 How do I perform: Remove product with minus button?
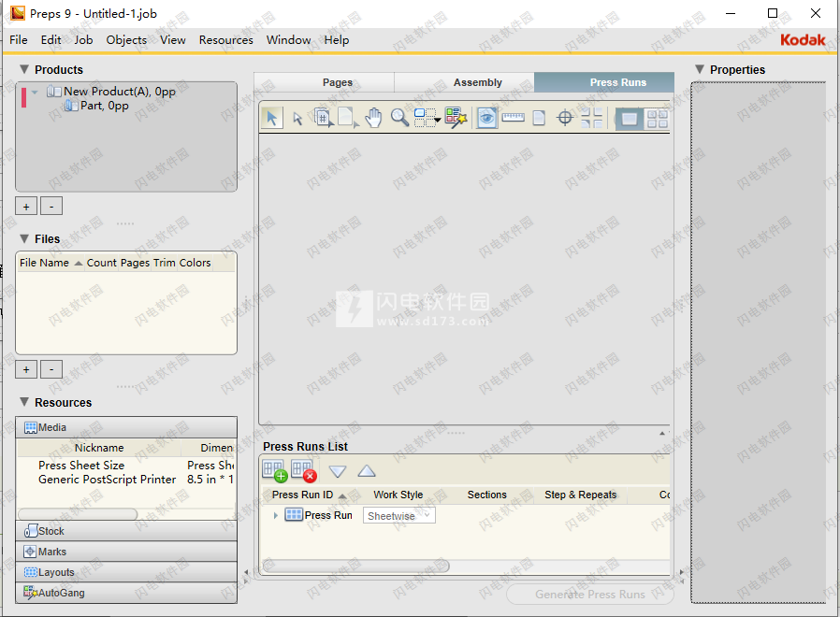tap(51, 207)
